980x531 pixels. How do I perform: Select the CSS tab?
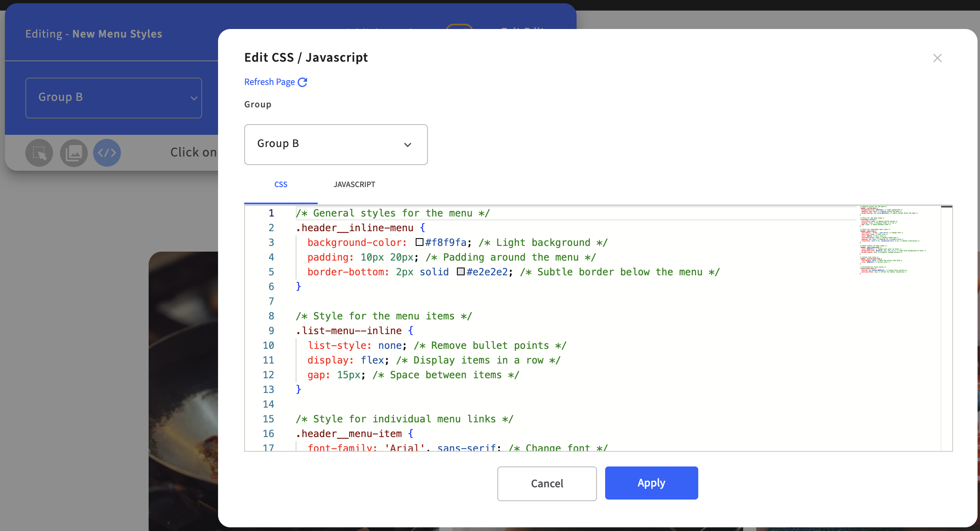[281, 185]
